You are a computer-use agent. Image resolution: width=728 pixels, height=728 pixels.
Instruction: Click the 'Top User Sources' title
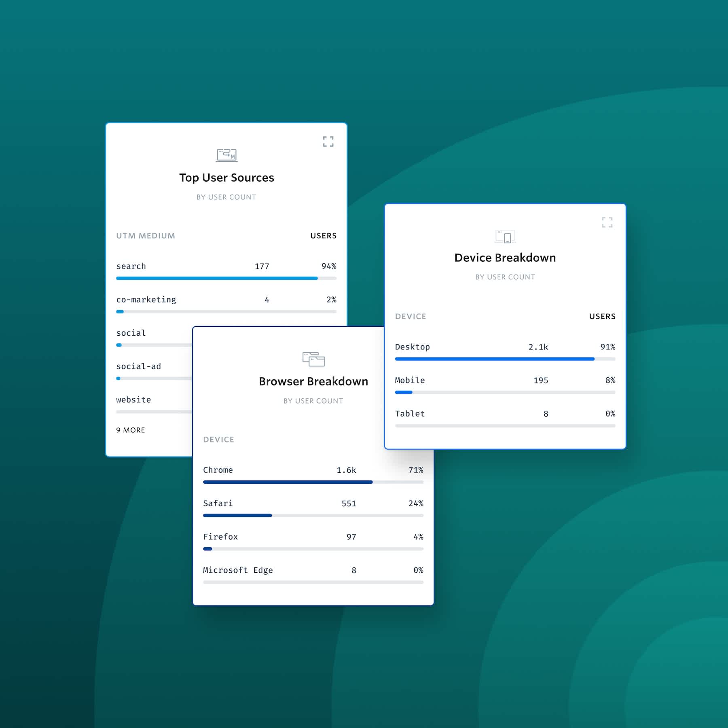pyautogui.click(x=226, y=178)
